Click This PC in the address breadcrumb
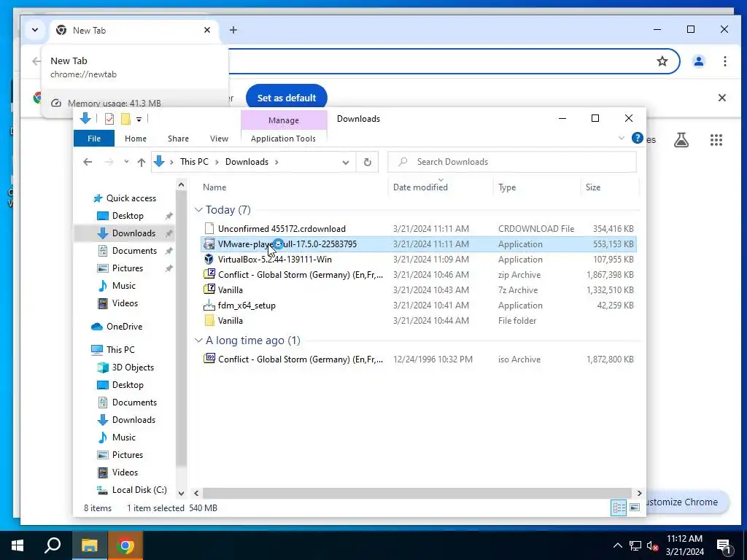747x560 pixels. [x=194, y=162]
